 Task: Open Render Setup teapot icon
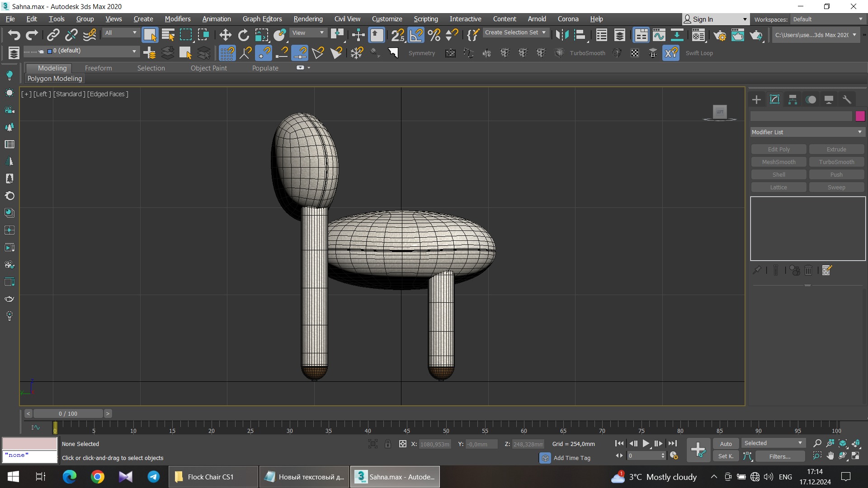click(720, 35)
